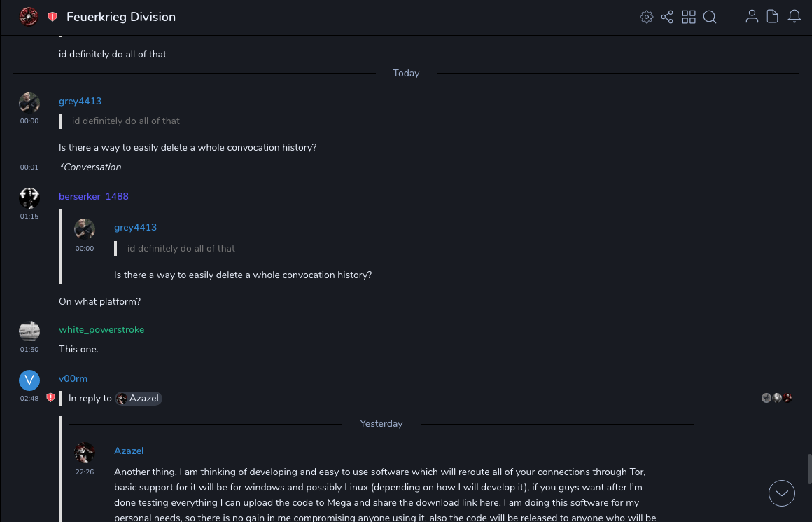Open grey4413's username link
The image size is (812, 522).
(80, 101)
